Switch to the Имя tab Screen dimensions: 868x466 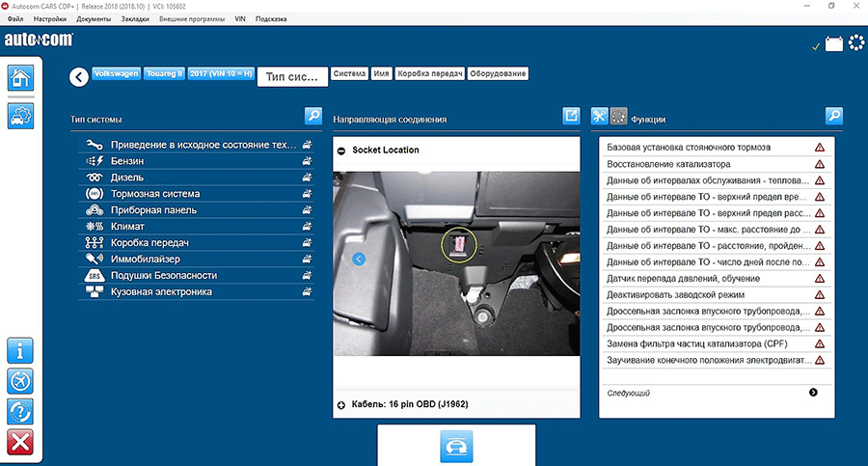click(381, 73)
